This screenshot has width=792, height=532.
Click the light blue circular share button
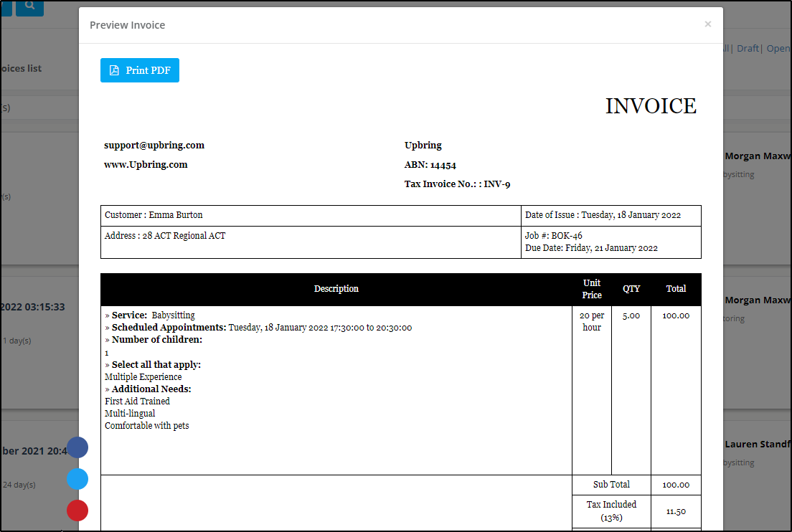click(77, 479)
